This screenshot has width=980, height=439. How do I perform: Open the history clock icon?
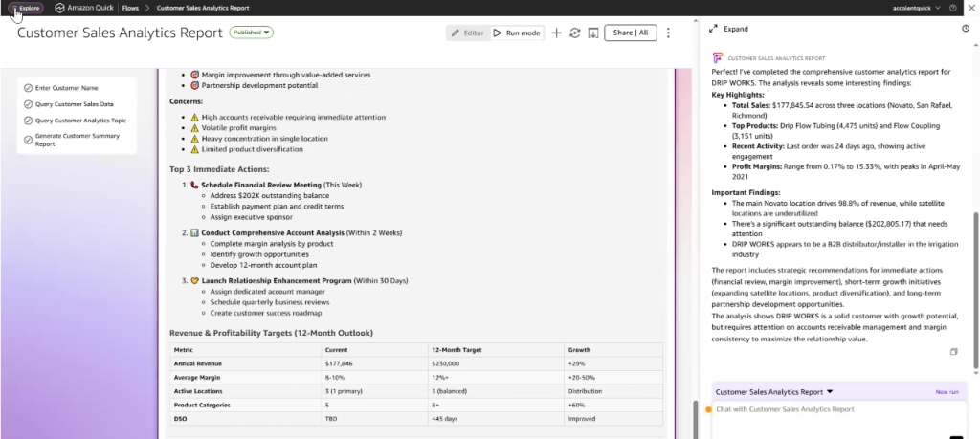pyautogui.click(x=965, y=29)
